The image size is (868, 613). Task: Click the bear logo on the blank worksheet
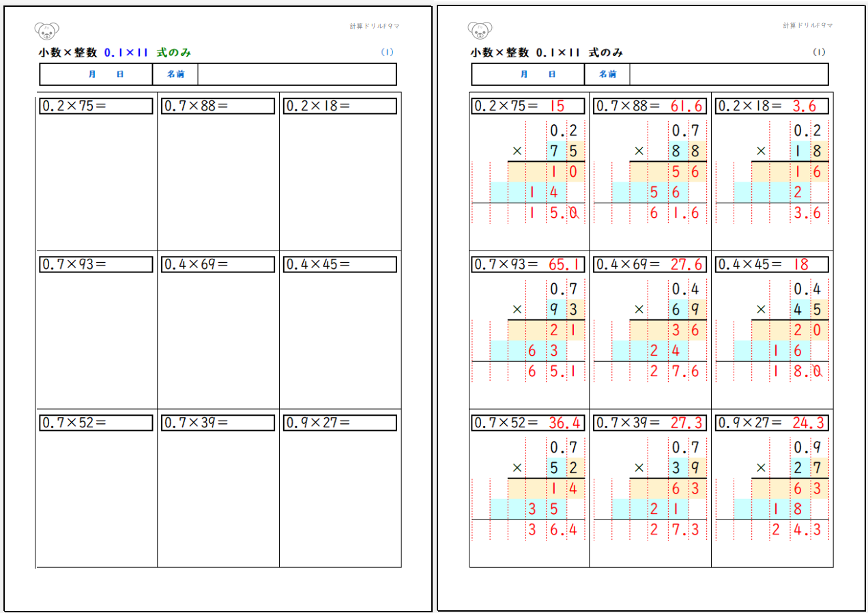pyautogui.click(x=46, y=30)
